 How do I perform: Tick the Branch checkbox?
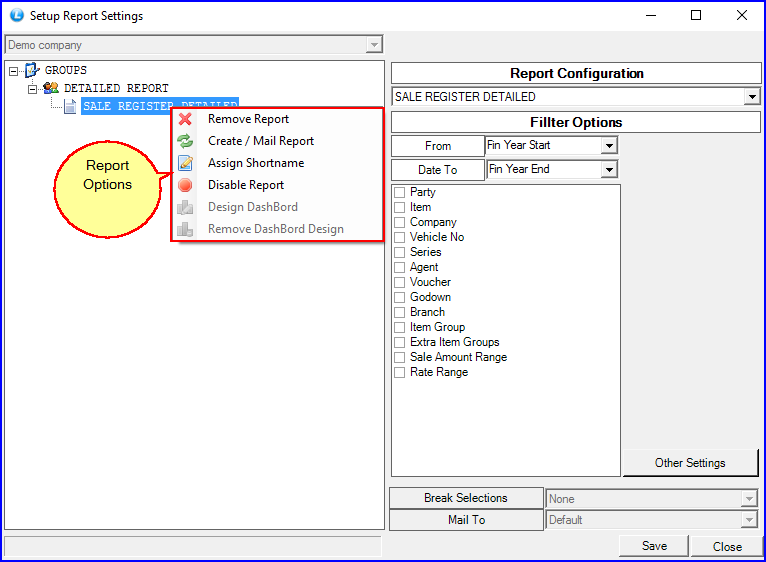[400, 312]
